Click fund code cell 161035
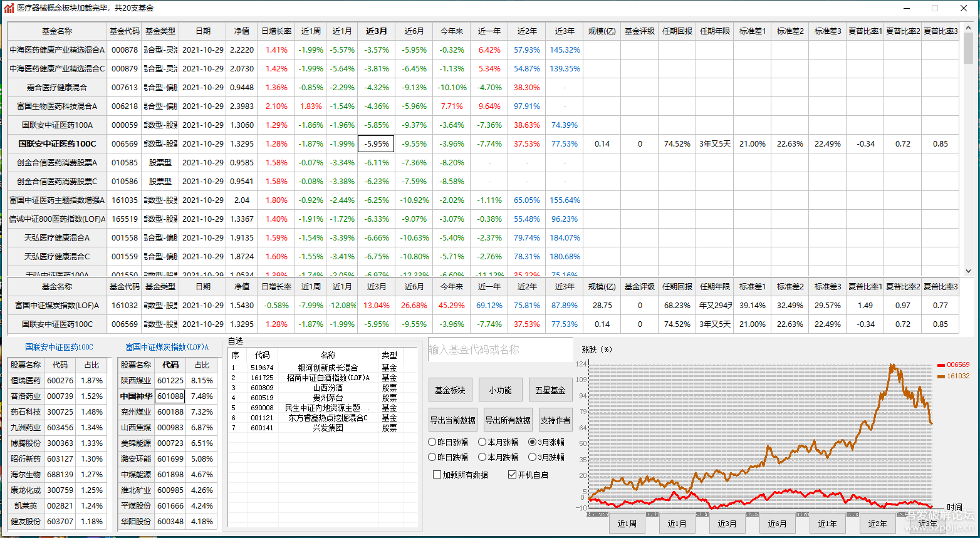 tap(125, 200)
